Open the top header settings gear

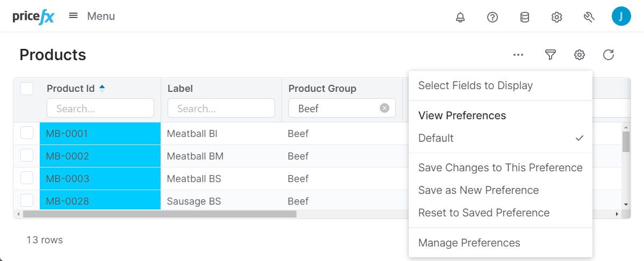tap(556, 17)
